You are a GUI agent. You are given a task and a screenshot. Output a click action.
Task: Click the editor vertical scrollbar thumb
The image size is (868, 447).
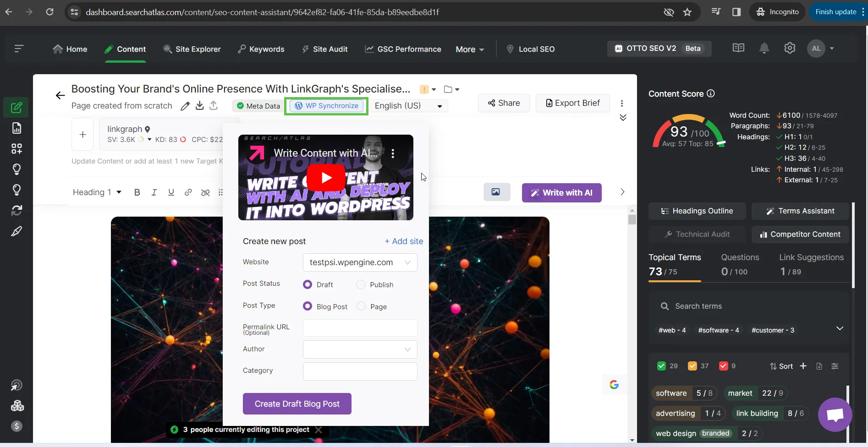point(632,219)
